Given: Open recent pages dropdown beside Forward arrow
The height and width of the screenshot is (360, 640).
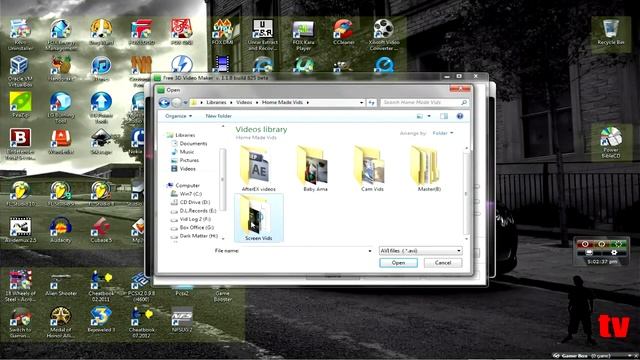Looking at the screenshot, I should pos(186,102).
